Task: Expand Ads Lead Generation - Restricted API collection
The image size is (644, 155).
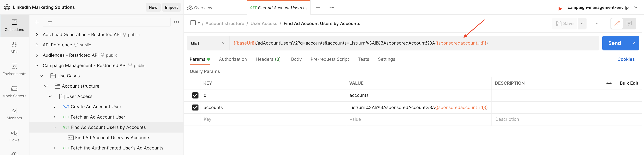Action: pos(37,34)
